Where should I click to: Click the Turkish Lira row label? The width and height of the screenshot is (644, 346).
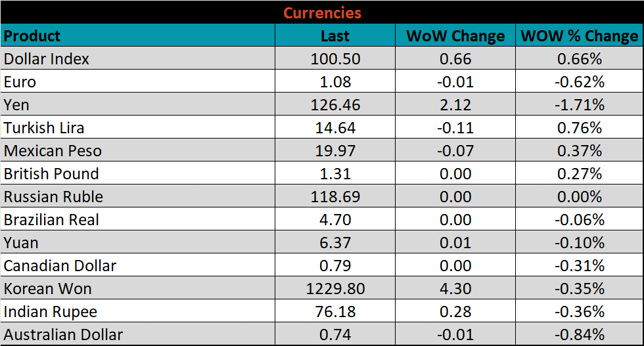point(44,128)
